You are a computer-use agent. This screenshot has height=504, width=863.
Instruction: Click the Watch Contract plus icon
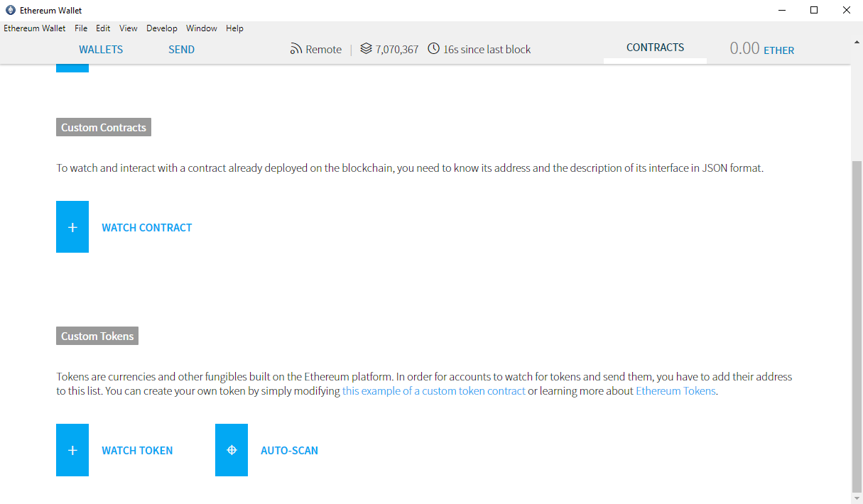(72, 227)
